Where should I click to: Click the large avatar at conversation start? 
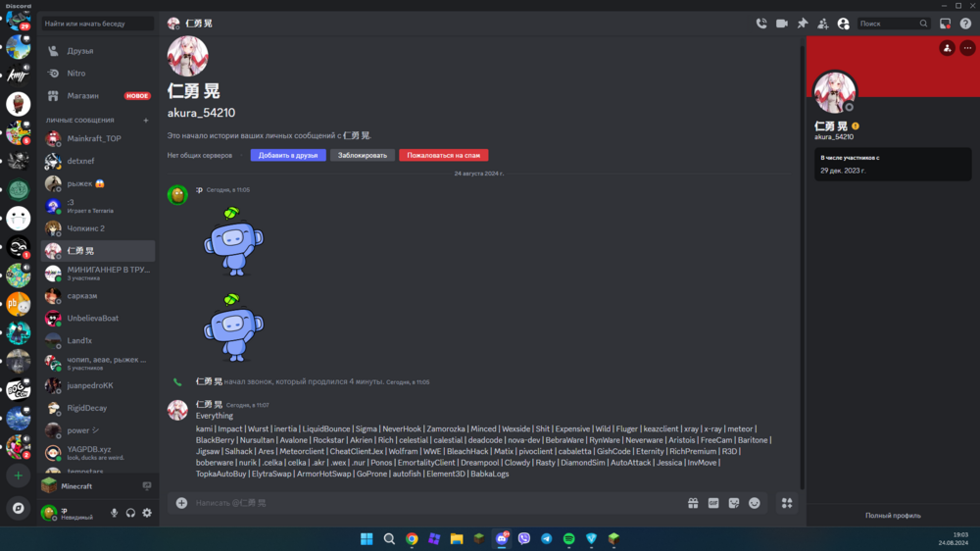pyautogui.click(x=187, y=56)
